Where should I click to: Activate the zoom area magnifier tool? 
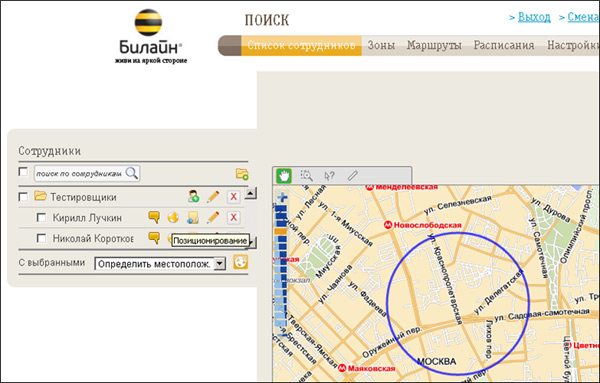coord(307,176)
